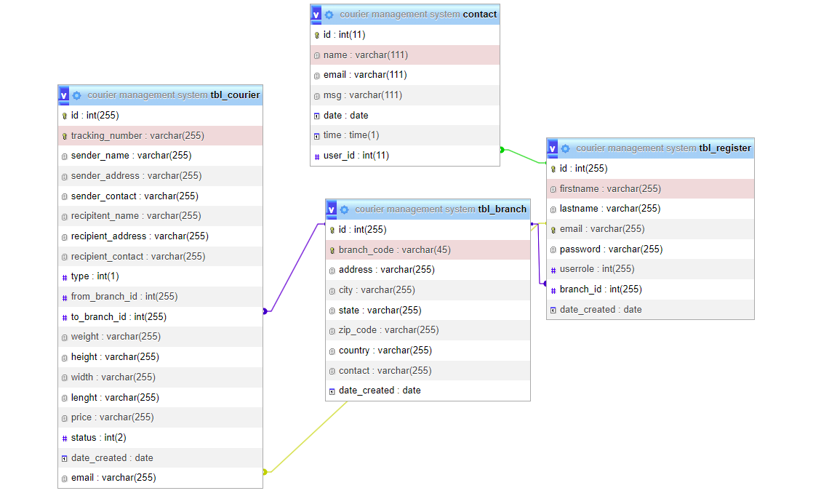813x504 pixels.
Task: Toggle the V button on tbl_register
Action: [552, 148]
